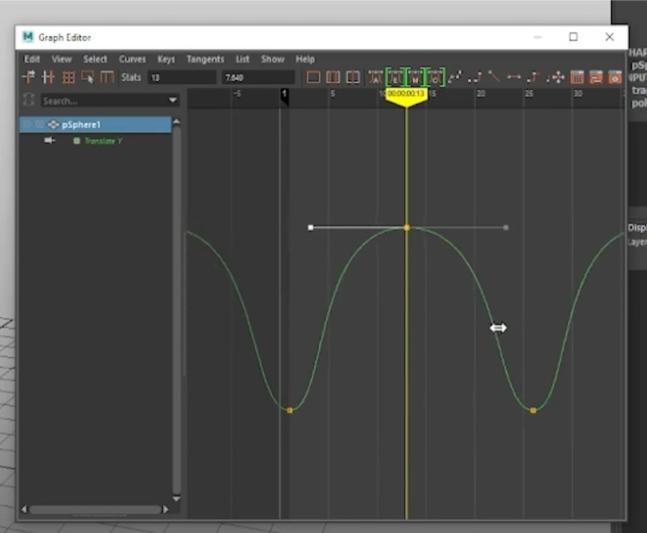Image resolution: width=647 pixels, height=533 pixels.
Task: Maximize the Graph Editor window
Action: [573, 37]
